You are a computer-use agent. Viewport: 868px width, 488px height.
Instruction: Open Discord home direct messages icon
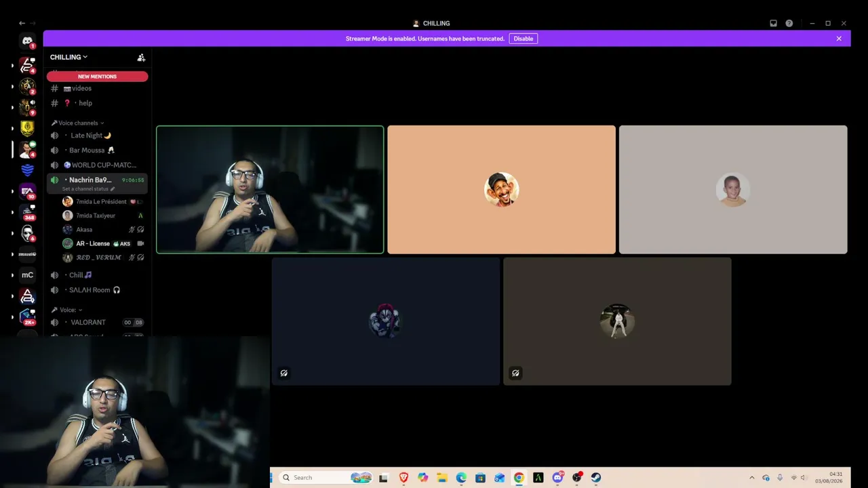pos(27,41)
